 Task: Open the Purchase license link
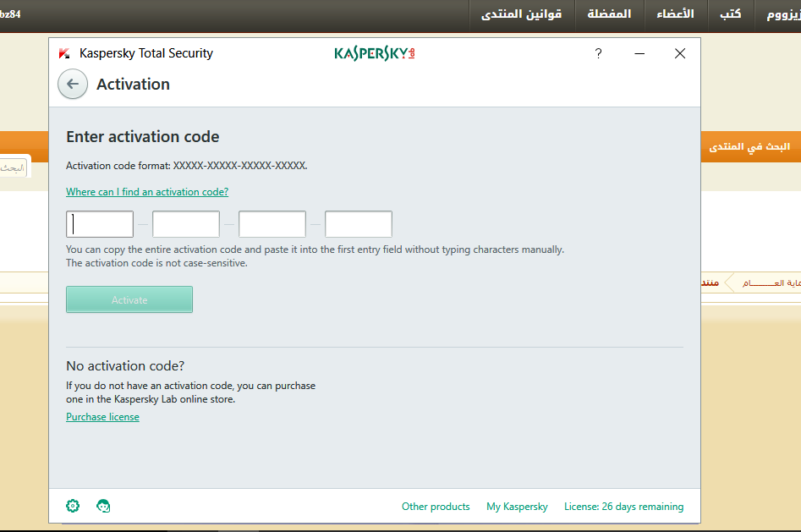(x=102, y=417)
